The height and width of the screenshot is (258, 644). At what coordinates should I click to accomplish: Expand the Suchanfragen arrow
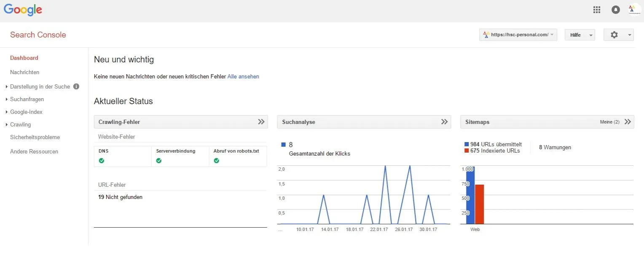coord(7,99)
